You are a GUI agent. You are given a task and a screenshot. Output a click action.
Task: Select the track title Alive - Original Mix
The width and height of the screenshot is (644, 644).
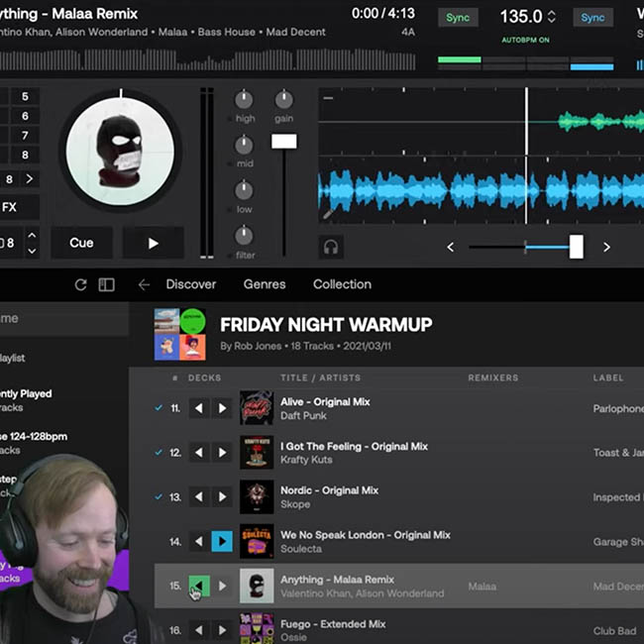(325, 401)
